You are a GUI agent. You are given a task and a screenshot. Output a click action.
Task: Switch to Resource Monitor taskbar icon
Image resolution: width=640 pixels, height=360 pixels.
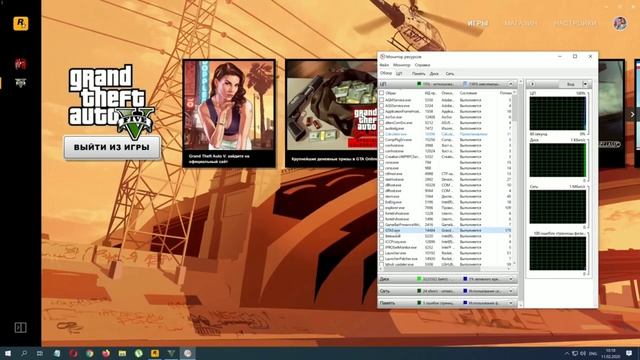coord(187,353)
